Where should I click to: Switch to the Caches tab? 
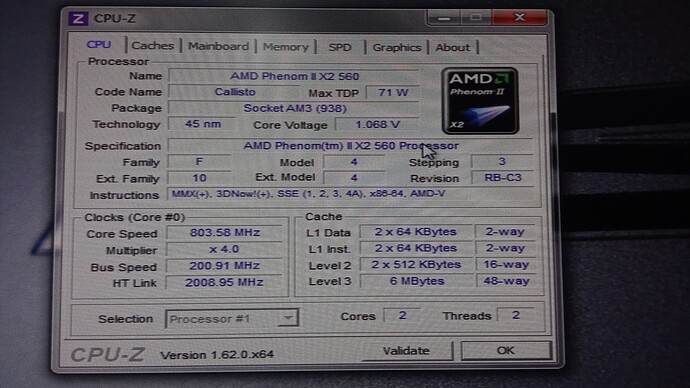point(153,45)
